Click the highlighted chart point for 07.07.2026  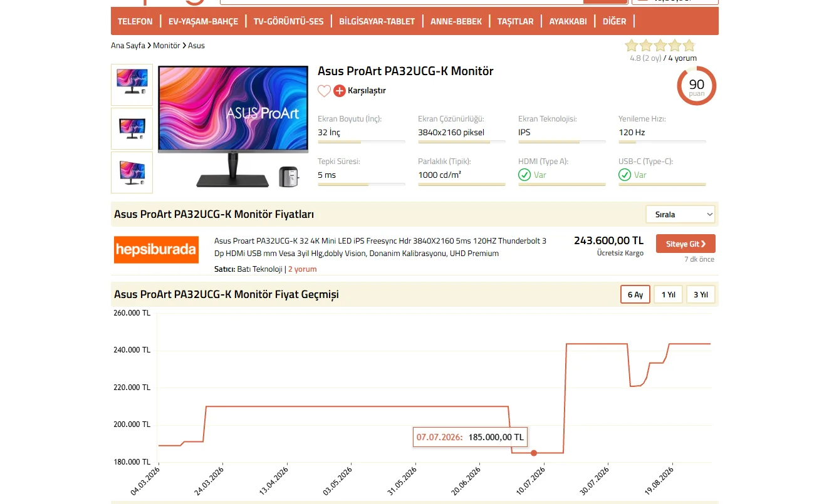click(534, 453)
